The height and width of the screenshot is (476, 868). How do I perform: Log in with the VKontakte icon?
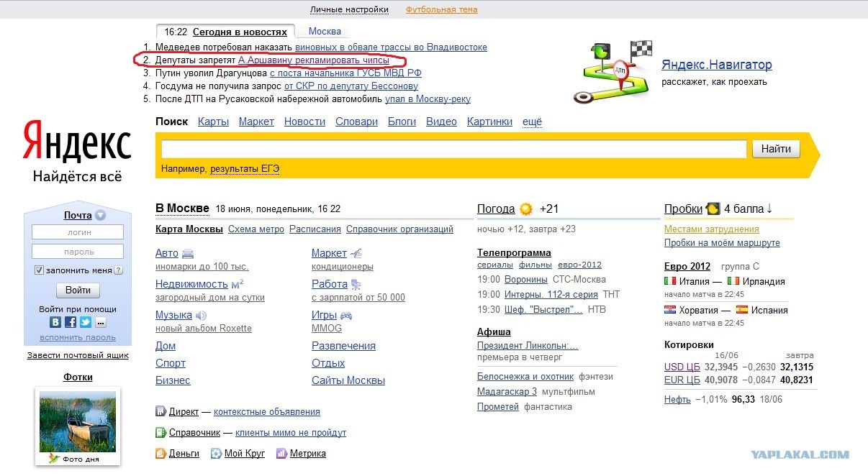pos(55,322)
